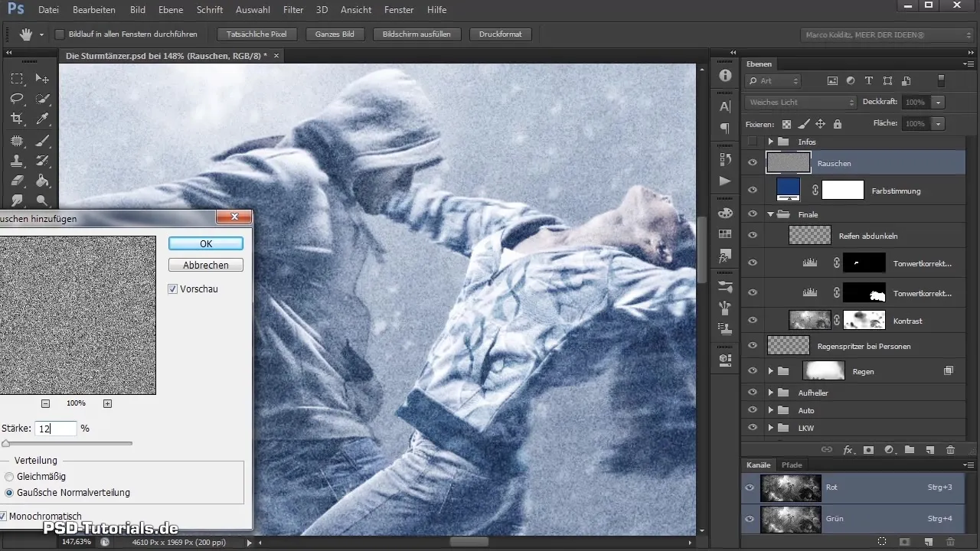This screenshot has height=551, width=980.
Task: Select the Lasso tool
Action: point(17,99)
